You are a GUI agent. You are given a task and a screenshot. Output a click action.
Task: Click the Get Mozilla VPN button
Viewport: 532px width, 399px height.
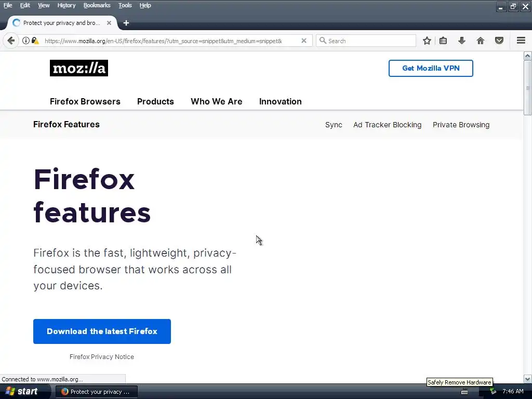[x=431, y=68]
